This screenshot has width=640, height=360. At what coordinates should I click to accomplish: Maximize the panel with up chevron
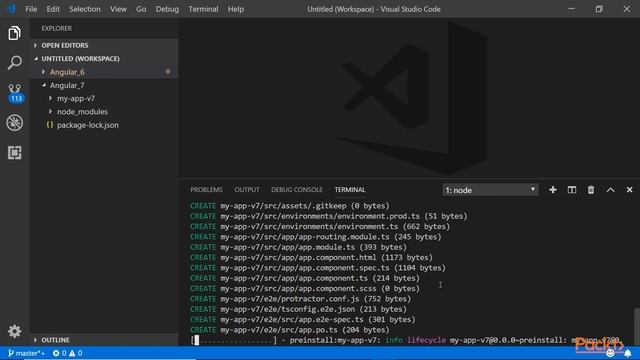pos(610,190)
